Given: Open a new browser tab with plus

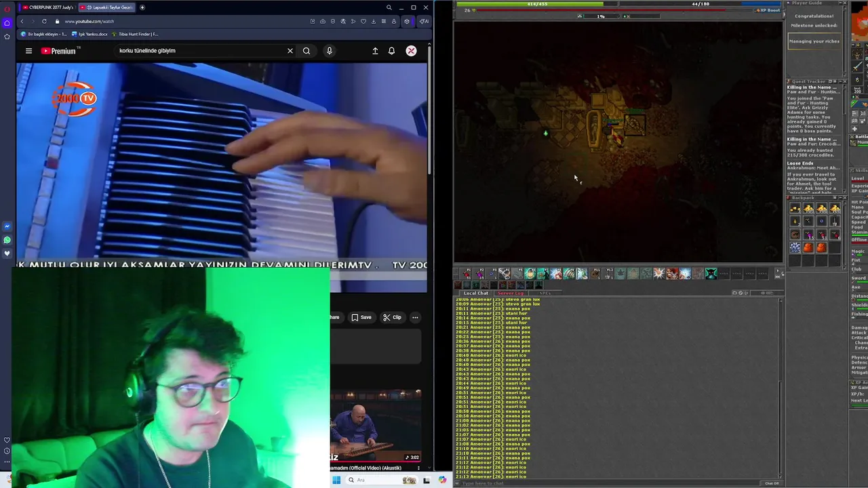Looking at the screenshot, I should coord(142,7).
